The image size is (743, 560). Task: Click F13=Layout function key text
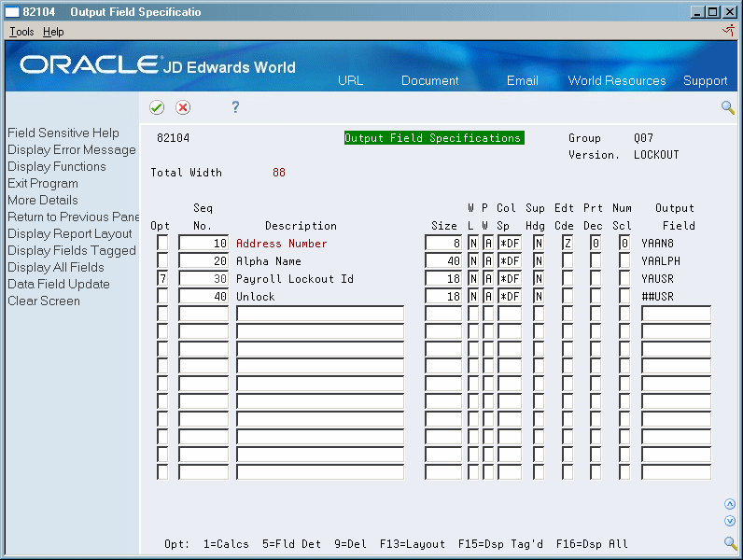click(413, 544)
